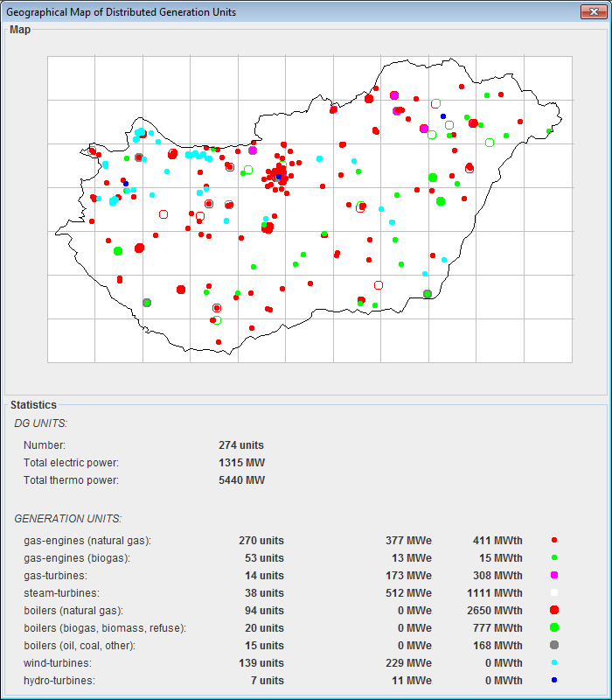Click the 'Total electric power:' label

pos(71,463)
